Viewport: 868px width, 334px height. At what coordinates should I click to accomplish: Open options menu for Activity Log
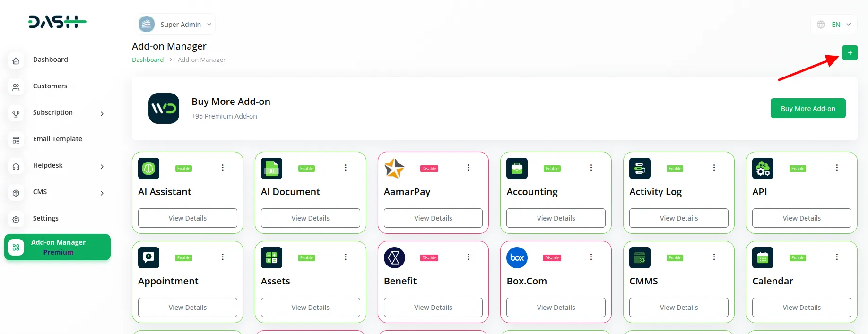pos(714,168)
